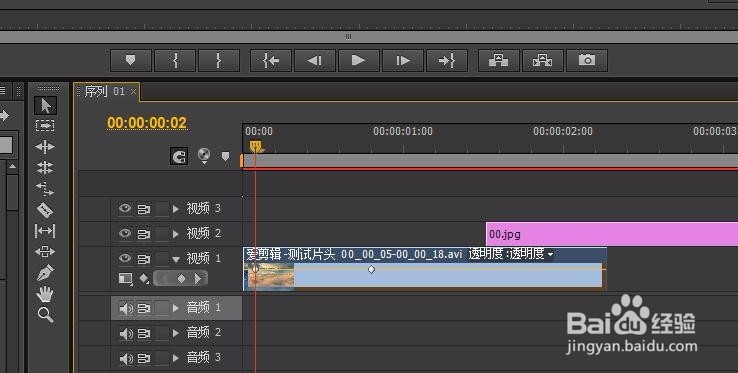
Task: Select the Slip tool
Action: [x=45, y=231]
